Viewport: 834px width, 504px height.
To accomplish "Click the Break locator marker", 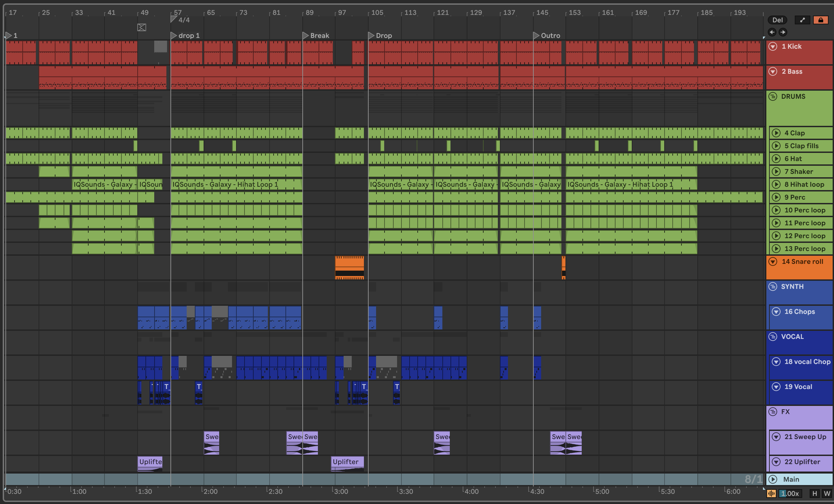I will point(305,36).
